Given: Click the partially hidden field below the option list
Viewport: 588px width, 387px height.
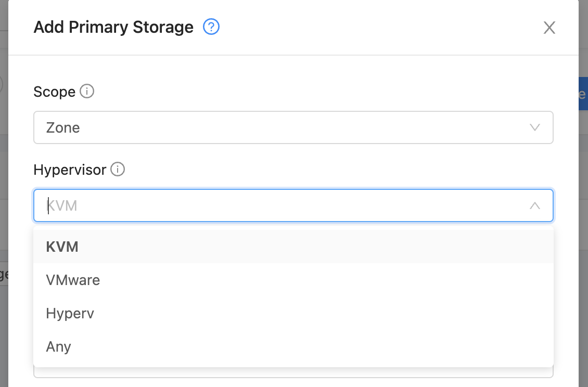Looking at the screenshot, I should pos(293,372).
